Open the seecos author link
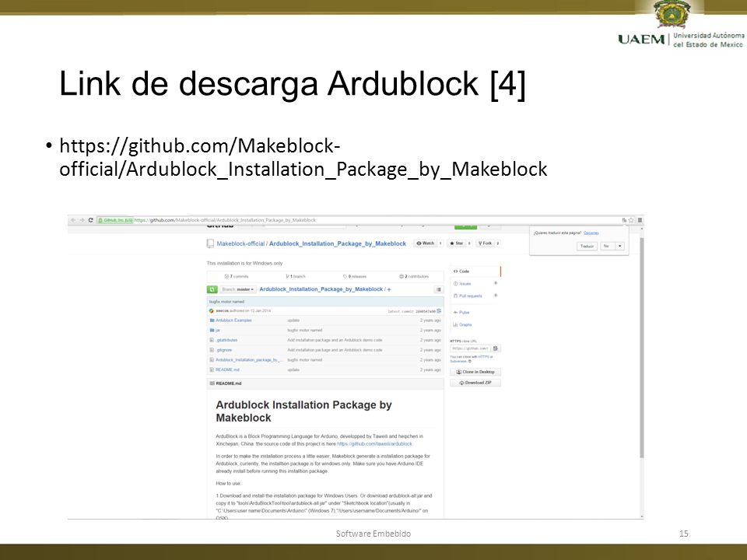Viewport: 747px width, 560px height. pyautogui.click(x=223, y=310)
